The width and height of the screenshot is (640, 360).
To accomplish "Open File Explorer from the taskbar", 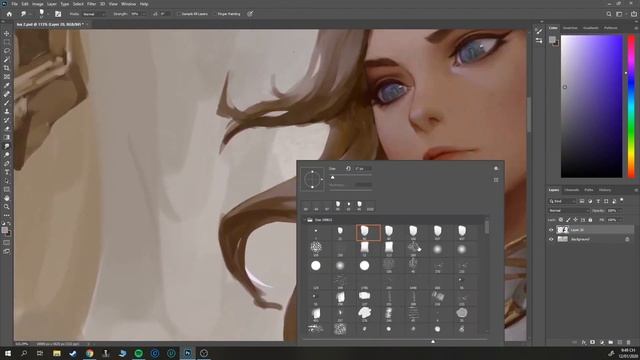I will (x=57, y=353).
